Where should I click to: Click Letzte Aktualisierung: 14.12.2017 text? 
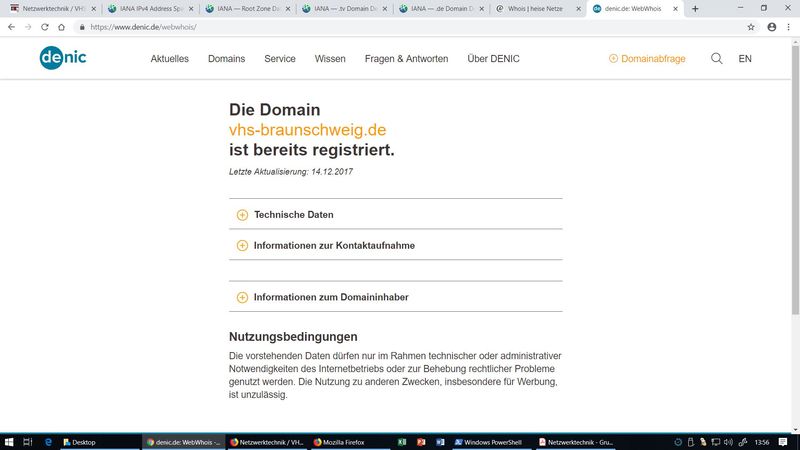point(291,172)
